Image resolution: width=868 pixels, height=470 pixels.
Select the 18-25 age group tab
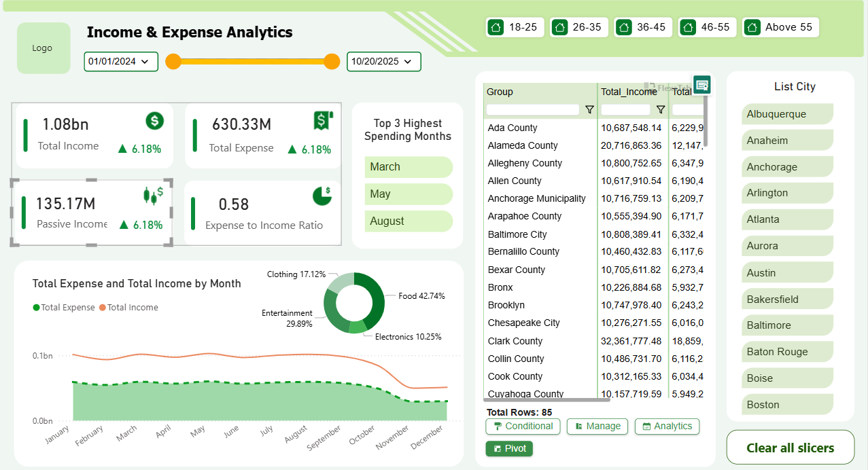pyautogui.click(x=514, y=27)
